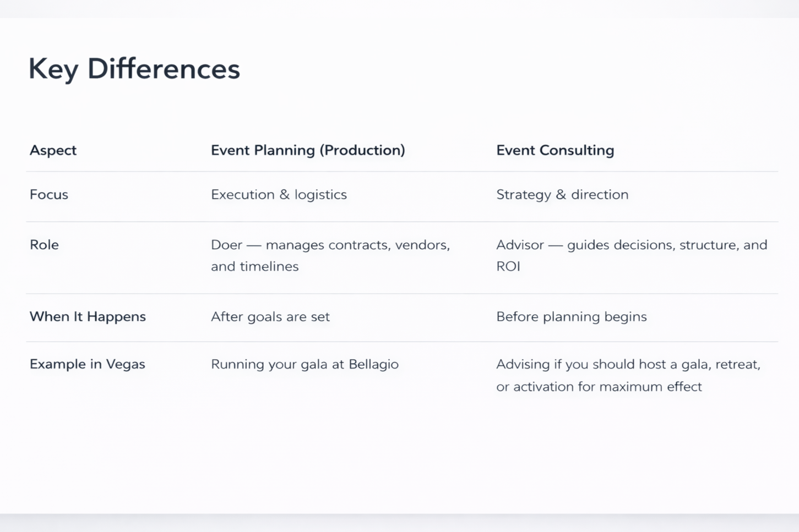Screen dimensions: 799x532
Task: Click the ROI text in Consulting column
Action: 508,267
